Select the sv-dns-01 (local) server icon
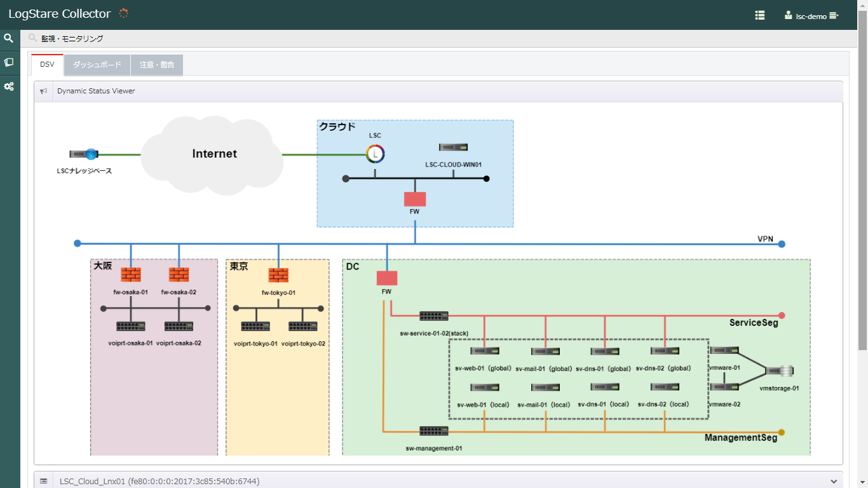The height and width of the screenshot is (488, 868). click(x=604, y=387)
